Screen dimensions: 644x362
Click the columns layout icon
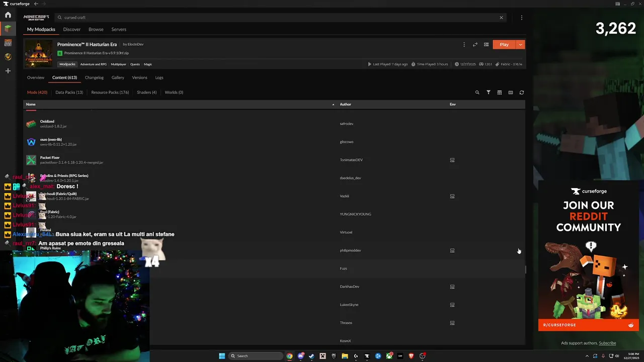point(511,93)
